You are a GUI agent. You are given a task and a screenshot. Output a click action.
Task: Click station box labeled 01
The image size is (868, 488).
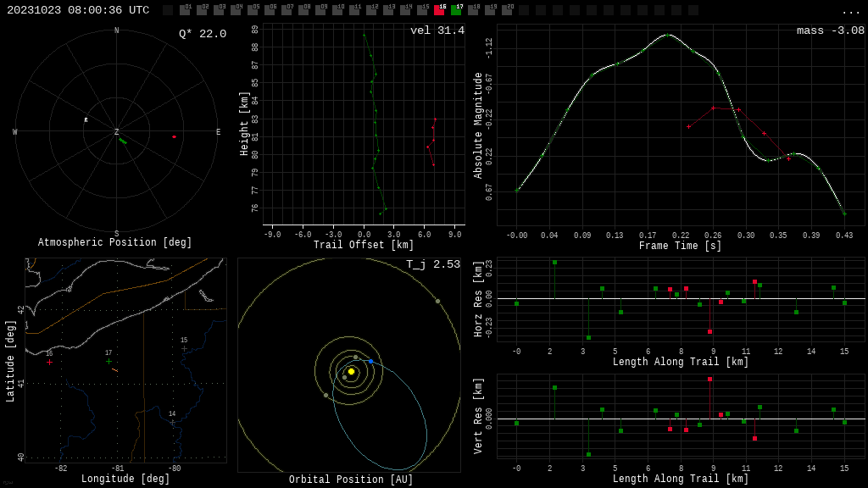[185, 9]
